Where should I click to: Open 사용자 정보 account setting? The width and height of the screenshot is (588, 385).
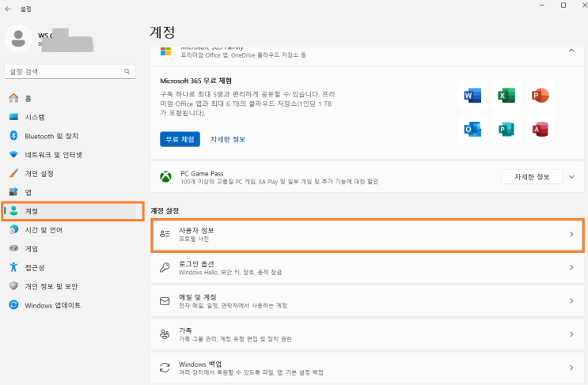pos(367,235)
